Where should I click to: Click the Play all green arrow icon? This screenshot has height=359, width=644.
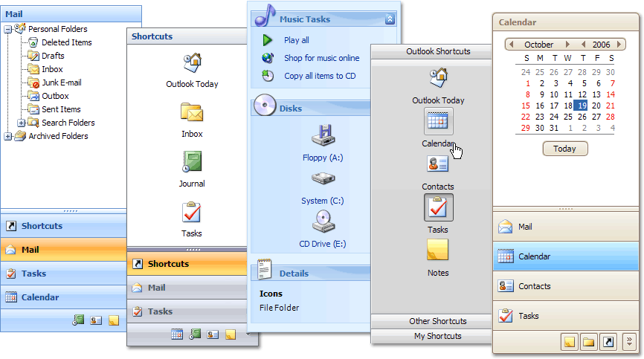[x=268, y=40]
